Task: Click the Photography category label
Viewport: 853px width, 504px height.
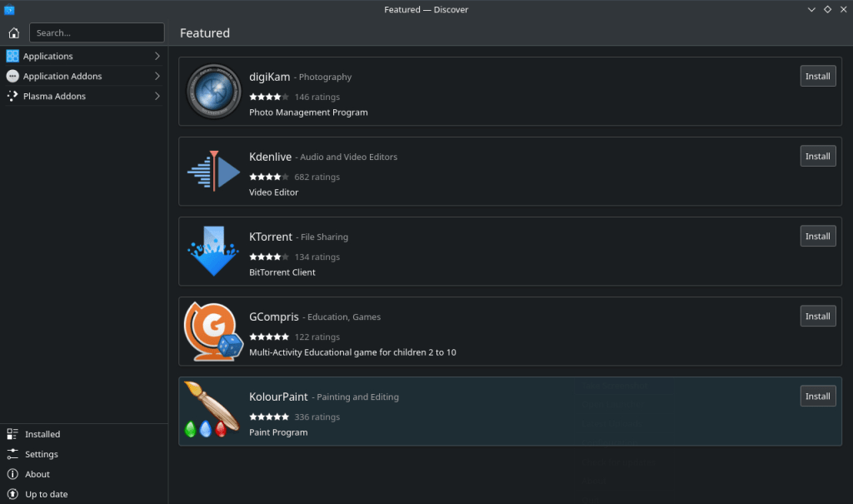Action: tap(326, 77)
